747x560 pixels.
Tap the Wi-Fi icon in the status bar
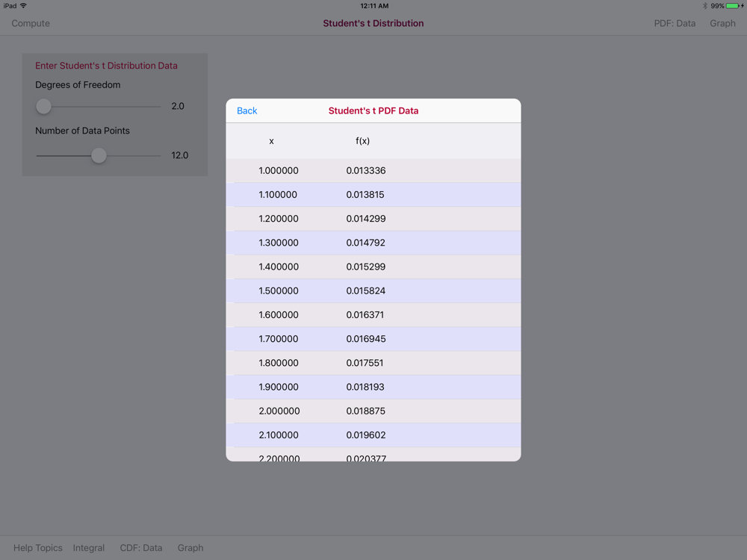click(x=23, y=6)
